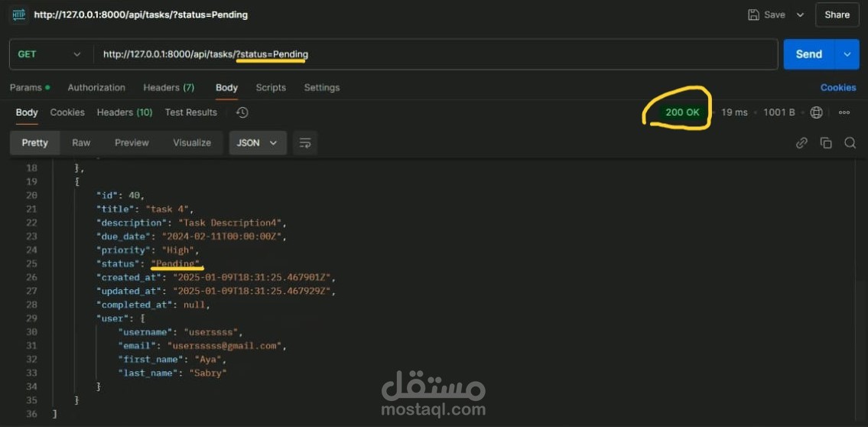Select the response Body tab
This screenshot has width=868, height=427.
tap(27, 112)
